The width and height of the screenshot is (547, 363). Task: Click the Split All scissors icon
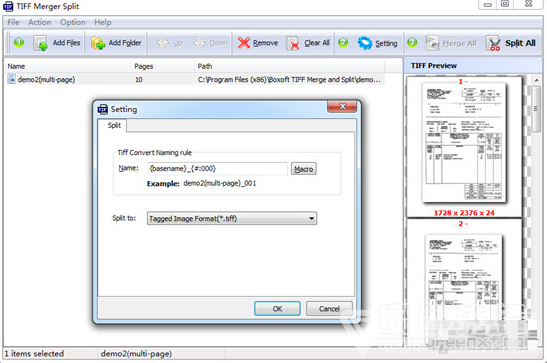coord(493,44)
